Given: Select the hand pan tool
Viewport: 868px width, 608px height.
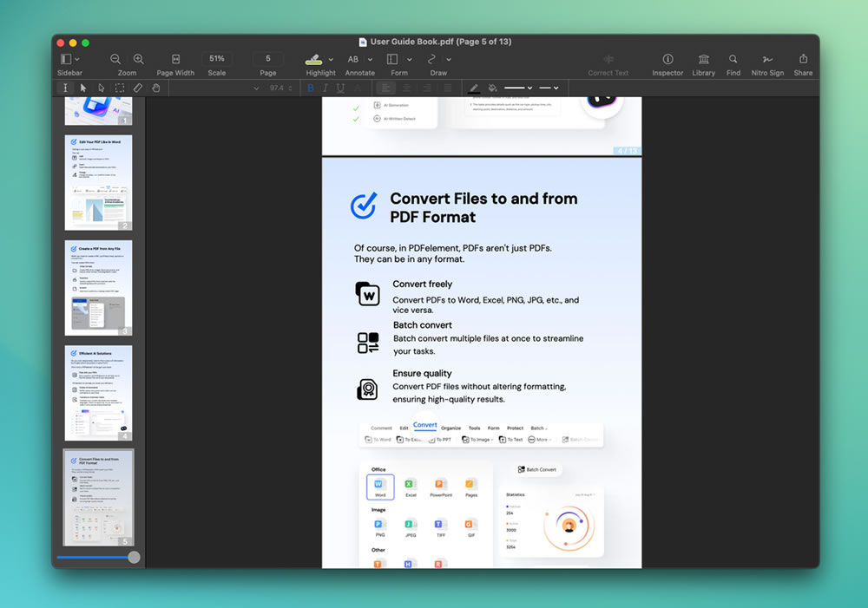Looking at the screenshot, I should tap(156, 88).
